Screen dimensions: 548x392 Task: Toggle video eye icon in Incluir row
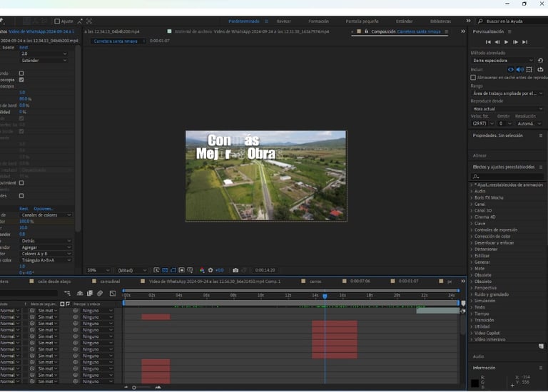click(x=511, y=69)
